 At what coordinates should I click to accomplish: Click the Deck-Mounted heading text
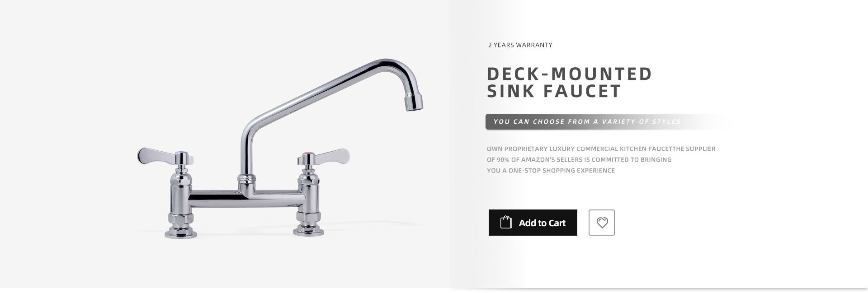(570, 74)
